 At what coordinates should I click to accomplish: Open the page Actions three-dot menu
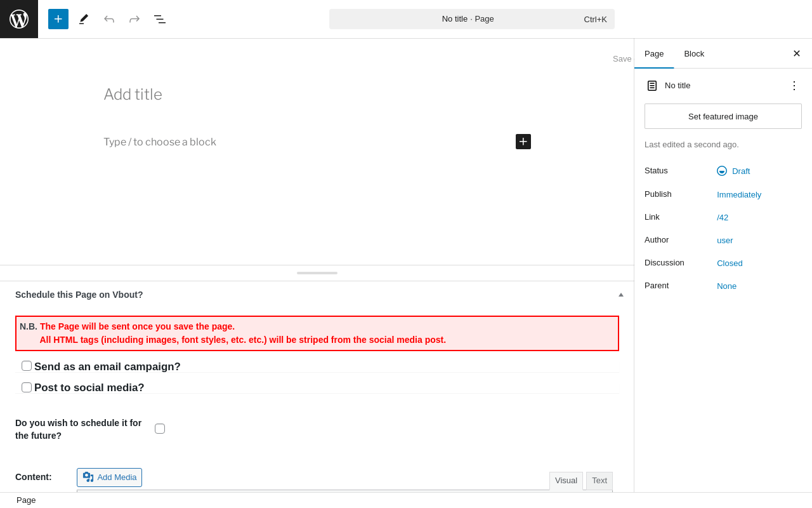(x=794, y=85)
